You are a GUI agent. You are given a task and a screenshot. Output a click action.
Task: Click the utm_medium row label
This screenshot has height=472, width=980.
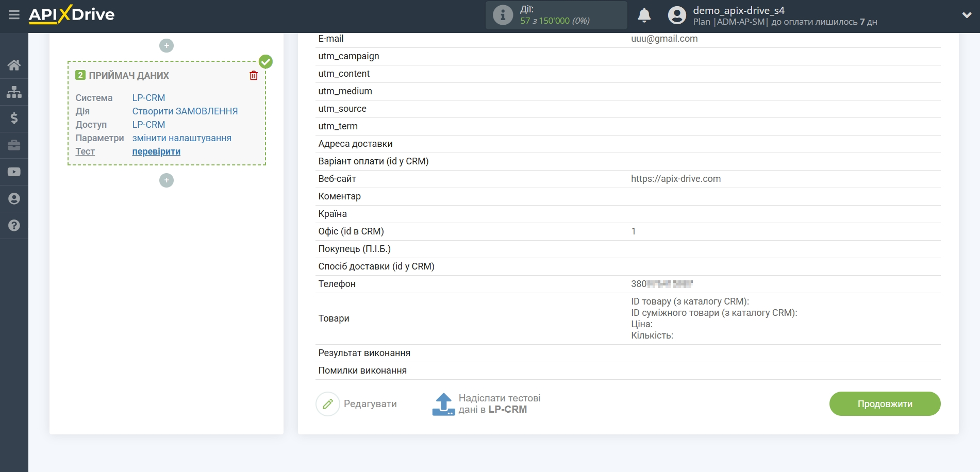click(x=345, y=91)
